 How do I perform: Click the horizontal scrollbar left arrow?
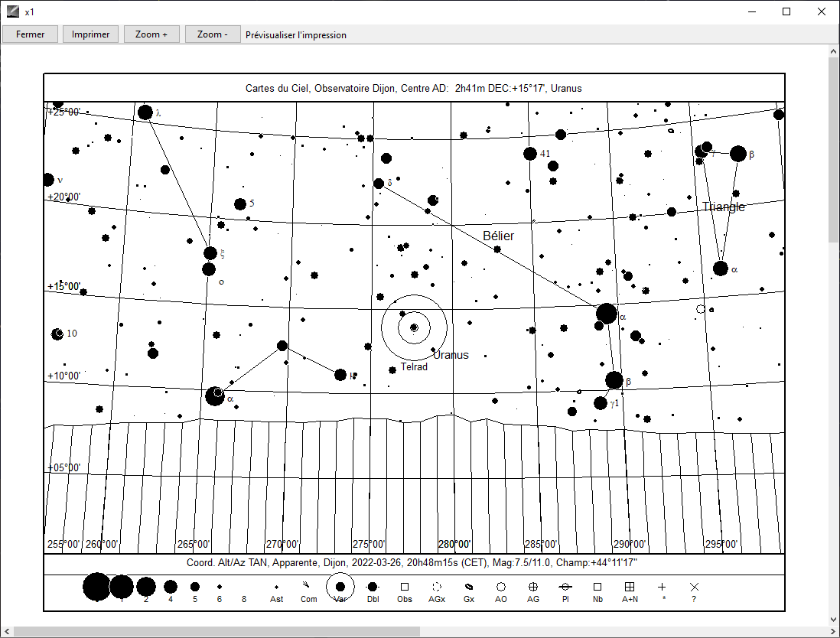(6, 631)
